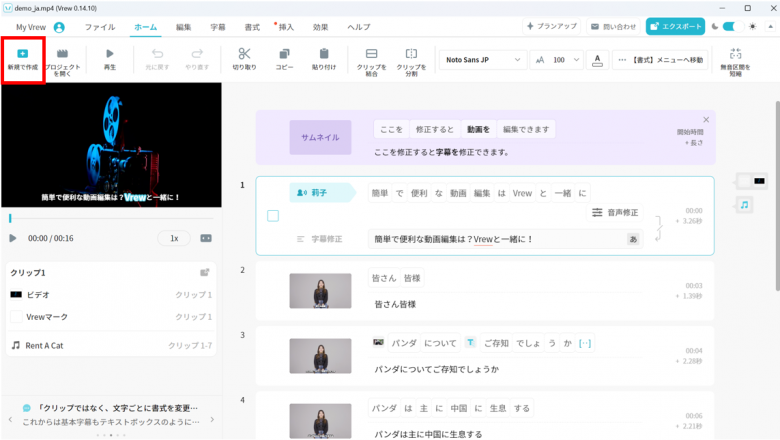This screenshot has width=780, height=440.
Task: Click the word 中国 in clip 4
Action: click(x=459, y=408)
